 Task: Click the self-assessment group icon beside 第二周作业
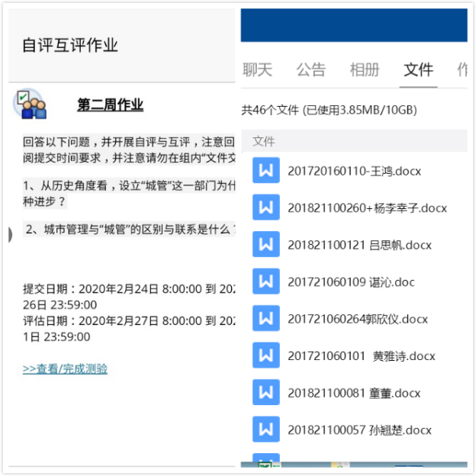coord(31,105)
